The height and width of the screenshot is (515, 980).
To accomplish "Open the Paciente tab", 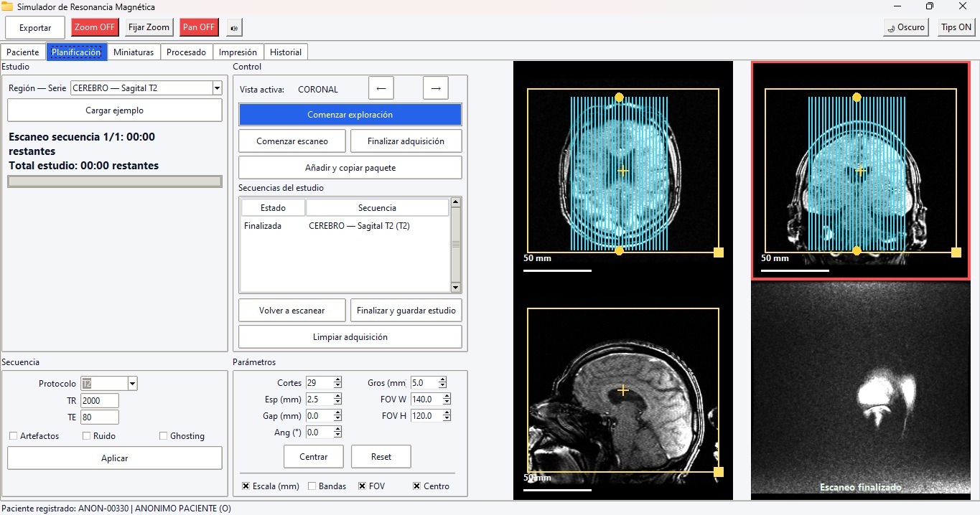I will point(23,52).
